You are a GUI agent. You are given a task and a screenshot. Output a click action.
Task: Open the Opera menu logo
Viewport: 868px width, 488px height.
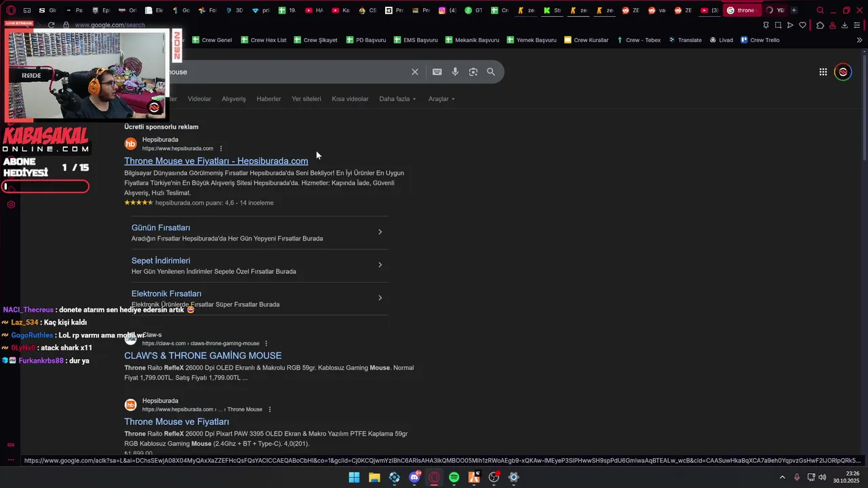point(10,10)
